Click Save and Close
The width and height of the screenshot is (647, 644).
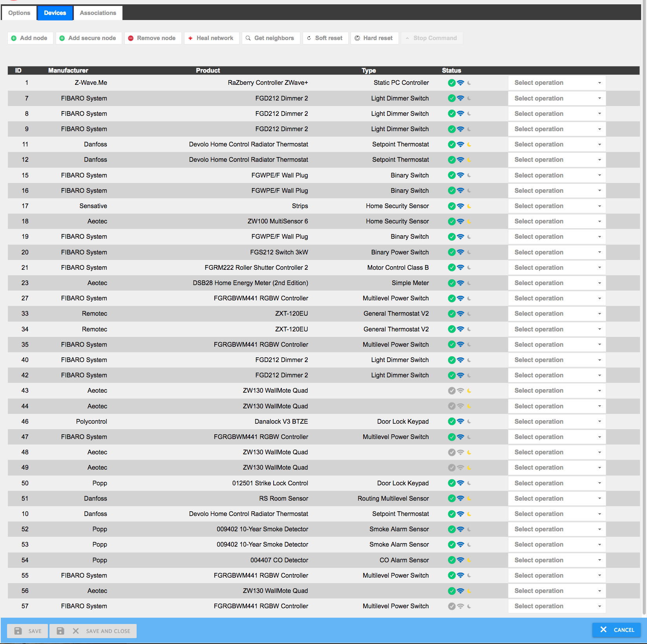coord(93,631)
